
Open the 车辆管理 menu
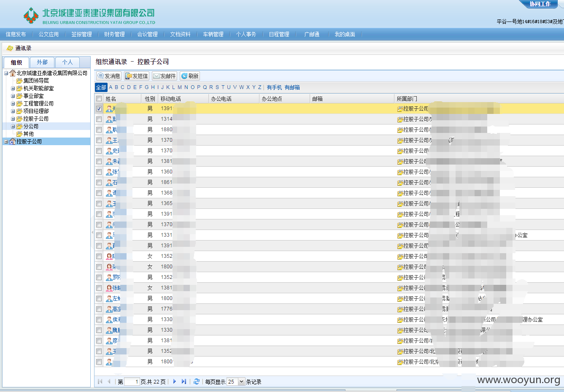tap(213, 35)
